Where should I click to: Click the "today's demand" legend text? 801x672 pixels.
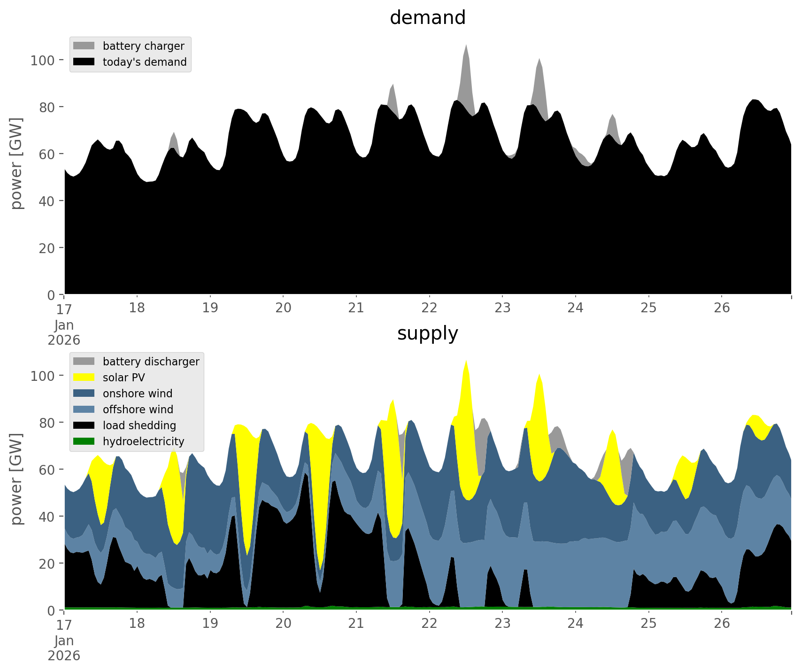[145, 62]
